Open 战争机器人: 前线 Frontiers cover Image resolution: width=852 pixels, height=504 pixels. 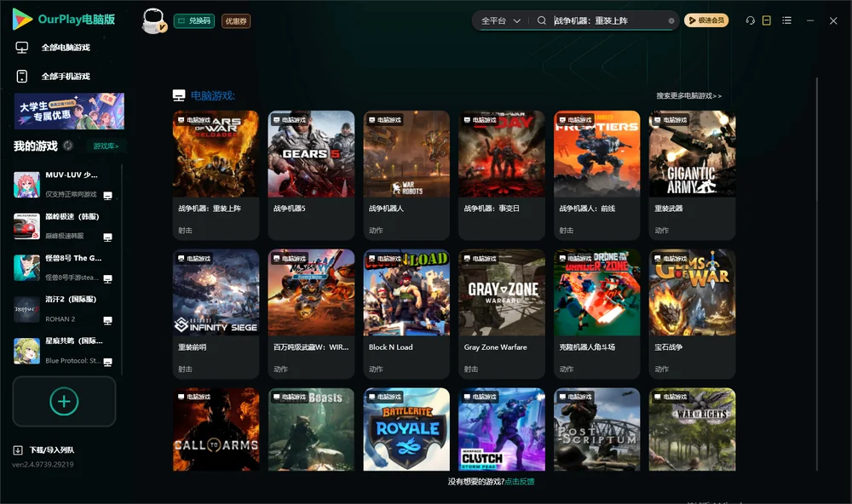(596, 154)
